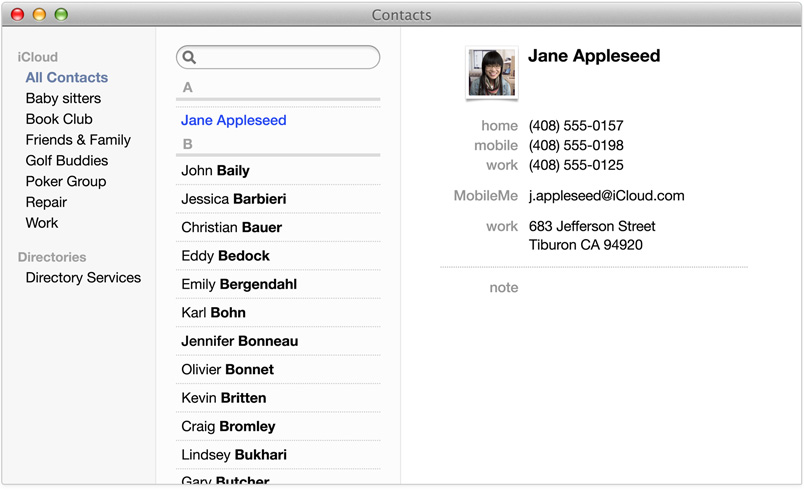Select the Poker Group in sidebar
Viewport: 804px width, 490px height.
pyautogui.click(x=66, y=181)
